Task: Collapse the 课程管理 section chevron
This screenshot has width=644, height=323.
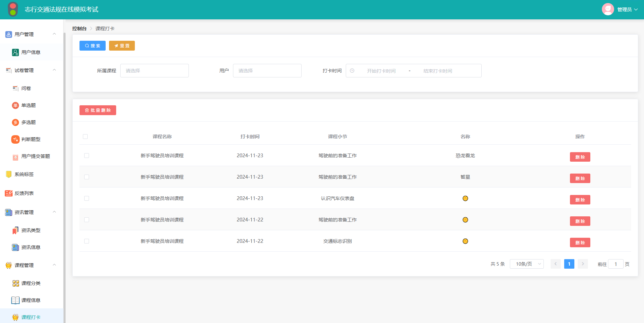Action: point(54,265)
